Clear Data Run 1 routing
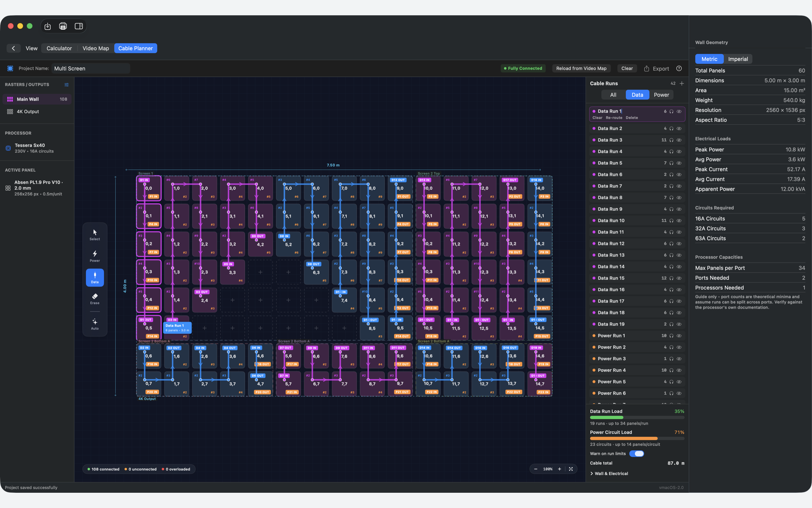The image size is (812, 508). (597, 118)
